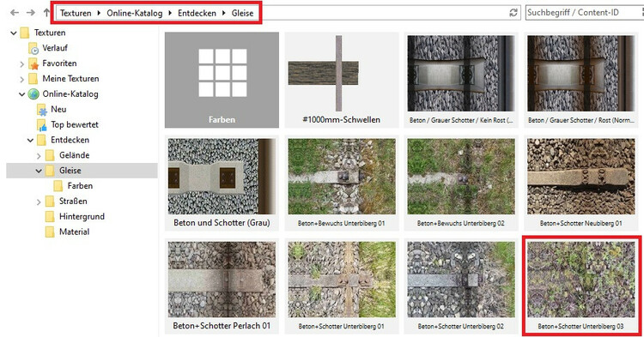The height and width of the screenshot is (337, 644).
Task: Collapse the Online-Katalog tree node
Action: 21,94
